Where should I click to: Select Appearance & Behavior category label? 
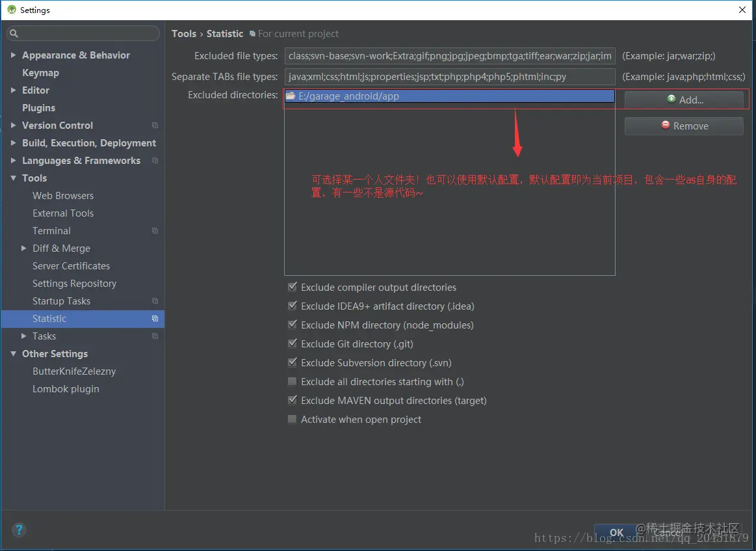coord(76,55)
